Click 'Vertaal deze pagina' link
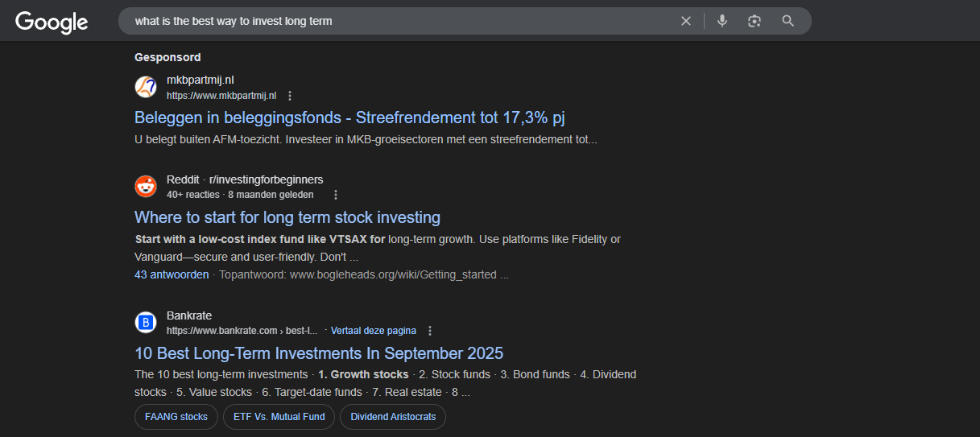Screen dimensions: 980x437 pos(374,331)
